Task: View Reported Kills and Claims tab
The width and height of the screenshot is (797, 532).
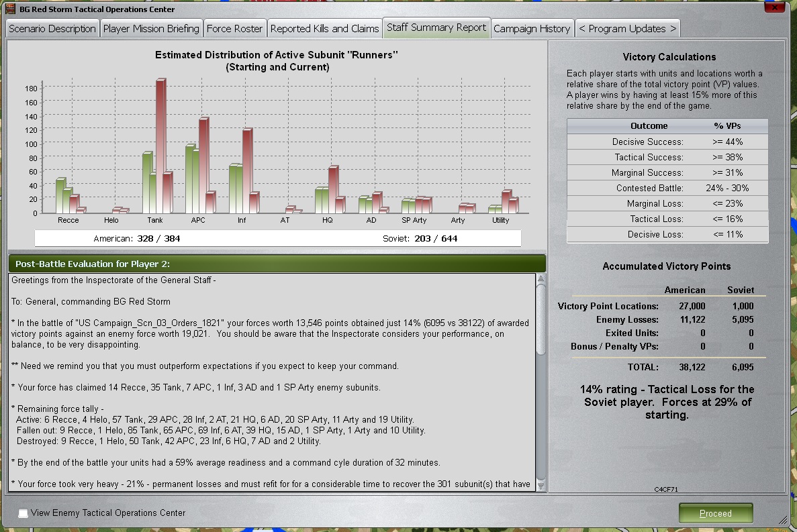Action: (x=324, y=28)
